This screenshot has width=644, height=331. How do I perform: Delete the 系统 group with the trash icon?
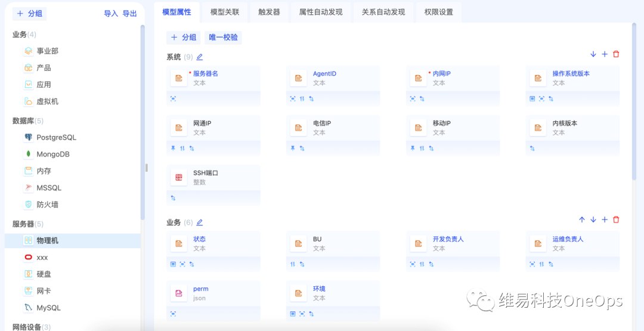(x=616, y=54)
